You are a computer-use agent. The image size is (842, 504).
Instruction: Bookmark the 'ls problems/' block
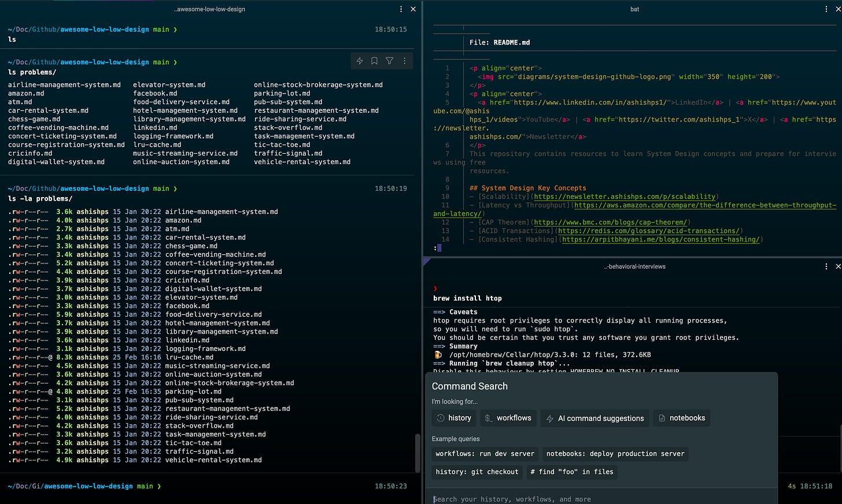coord(375,61)
